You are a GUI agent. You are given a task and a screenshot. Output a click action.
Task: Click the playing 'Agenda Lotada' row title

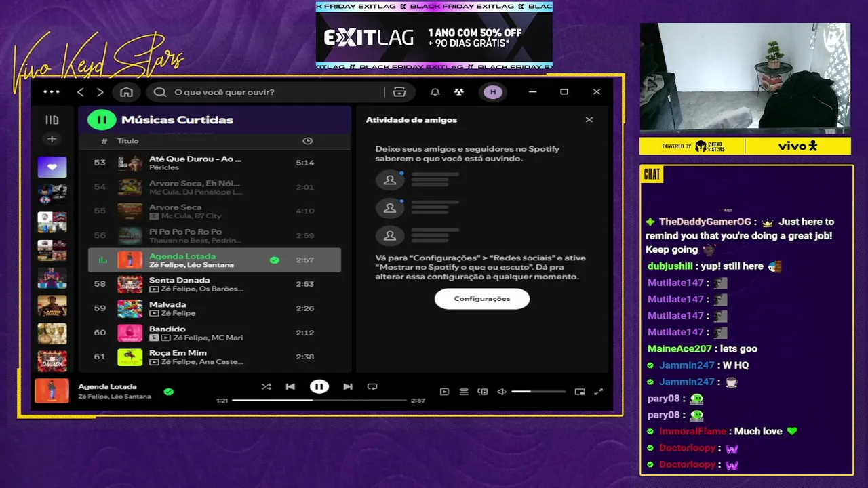(182, 256)
